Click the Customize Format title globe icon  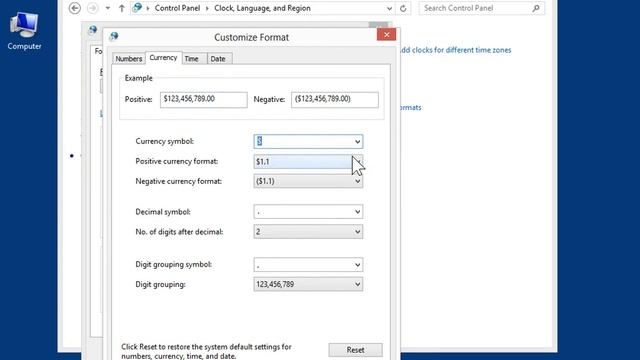pyautogui.click(x=114, y=36)
